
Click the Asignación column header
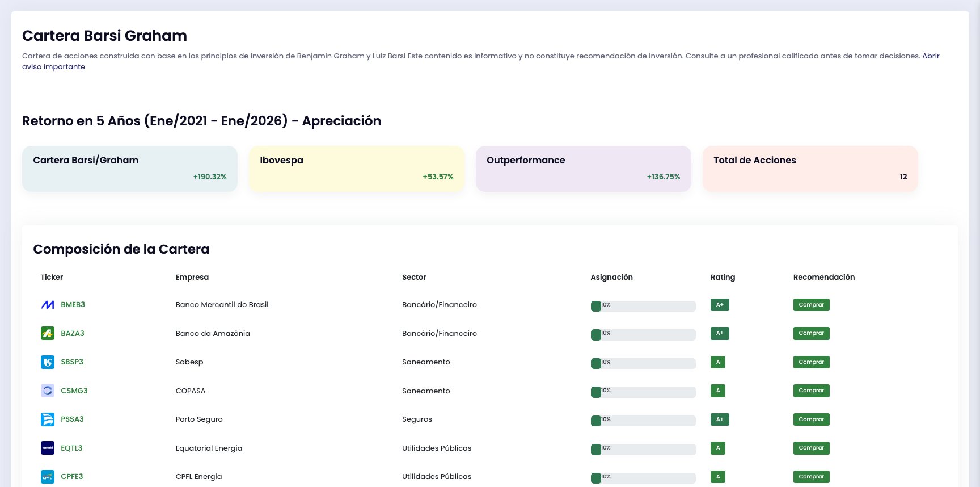611,277
